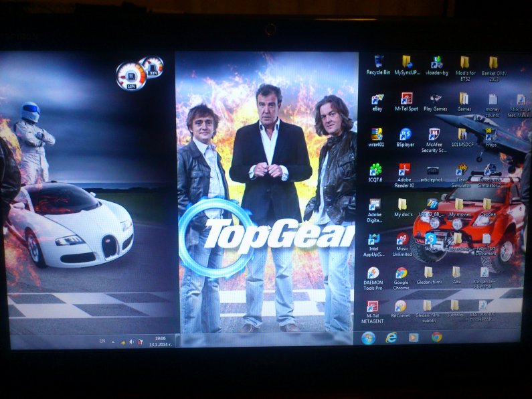Click the Windows Start button
Screen dimensions: 532x399
click(368, 337)
